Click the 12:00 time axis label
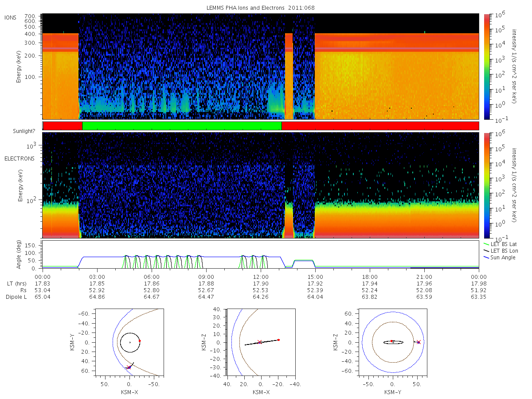Image resolution: width=532 pixels, height=399 pixels. [x=261, y=277]
